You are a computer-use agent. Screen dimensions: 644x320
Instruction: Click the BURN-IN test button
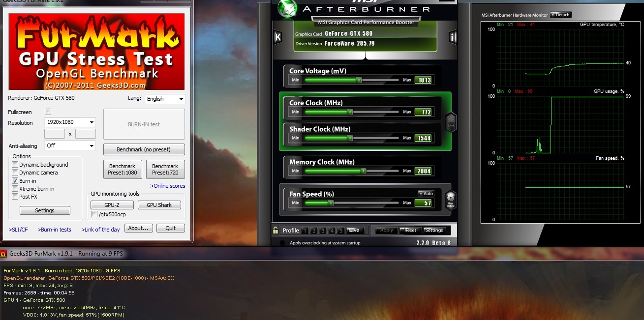(x=144, y=124)
